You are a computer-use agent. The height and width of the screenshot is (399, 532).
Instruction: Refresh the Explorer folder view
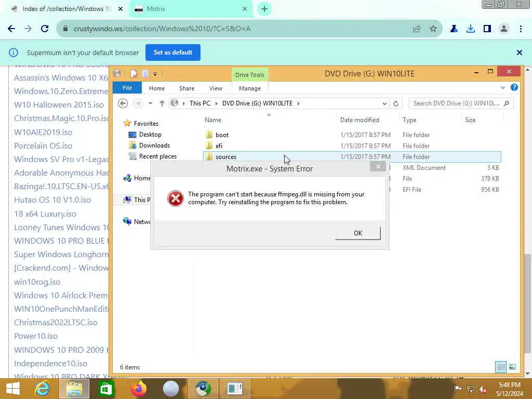click(395, 103)
